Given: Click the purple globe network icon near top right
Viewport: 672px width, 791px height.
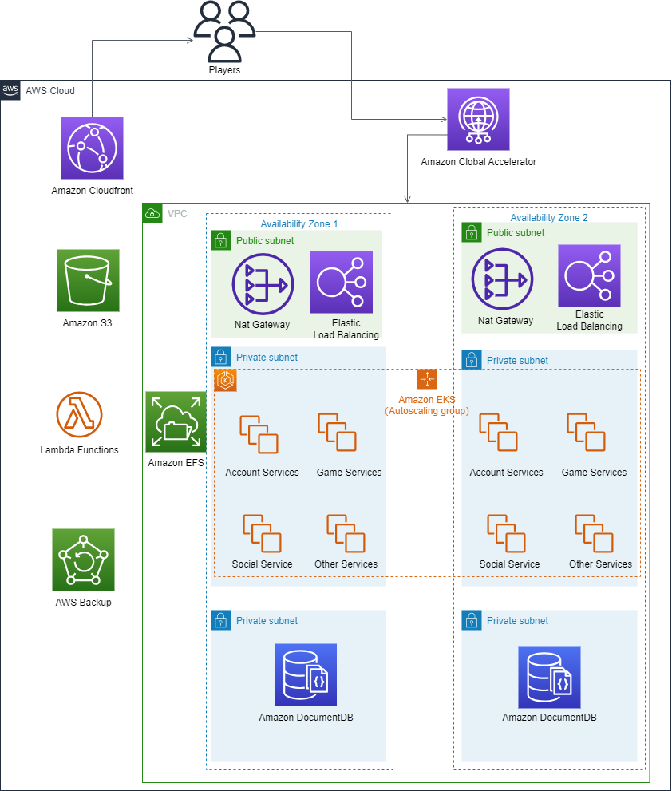Looking at the screenshot, I should (x=478, y=119).
